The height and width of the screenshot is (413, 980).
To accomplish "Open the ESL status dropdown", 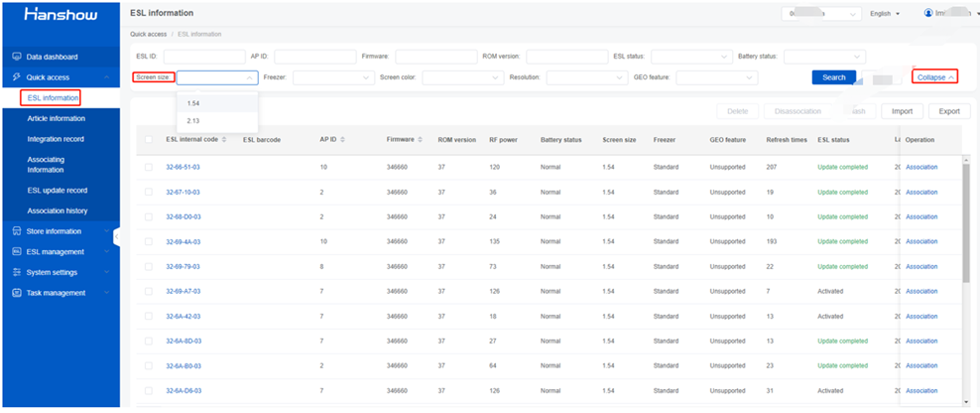I will tap(692, 57).
